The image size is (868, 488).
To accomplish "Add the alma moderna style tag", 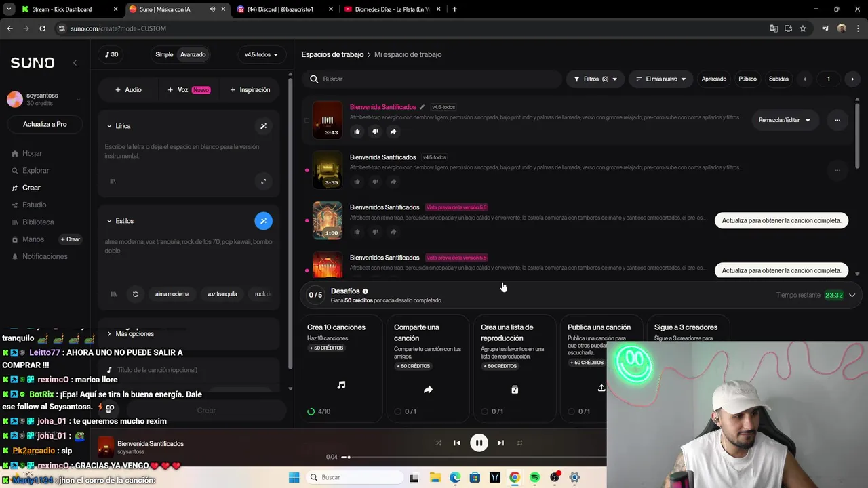I will pyautogui.click(x=172, y=294).
